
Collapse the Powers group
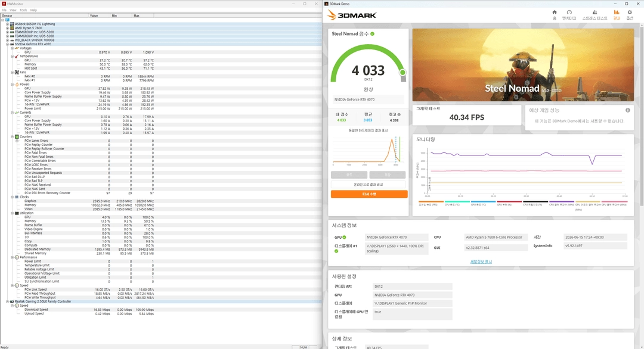(x=13, y=85)
